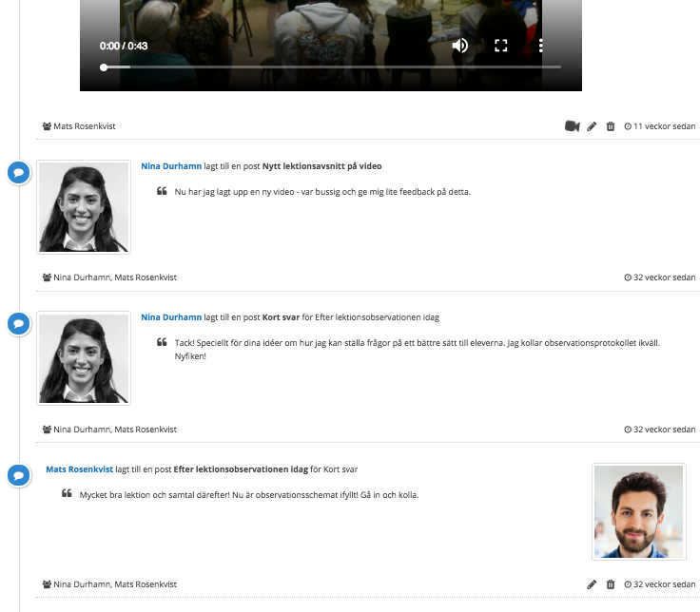Click the quote icon before Mycket bra lektion
The width and height of the screenshot is (700, 612).
(x=67, y=493)
